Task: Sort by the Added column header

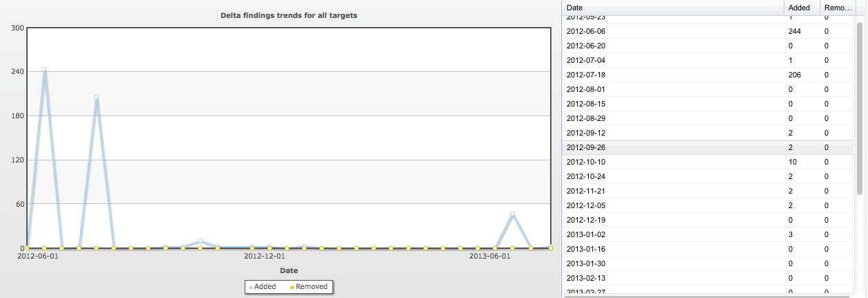Action: click(798, 8)
